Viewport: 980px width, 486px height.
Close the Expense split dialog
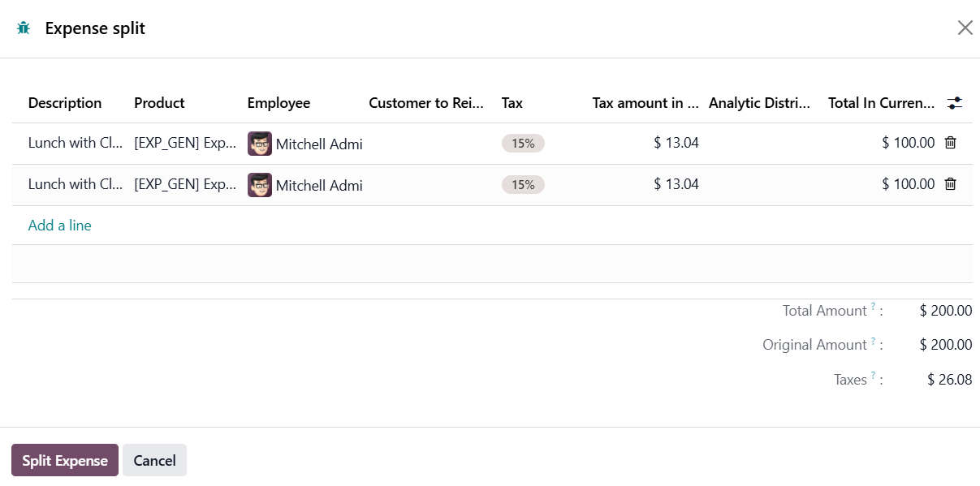[965, 28]
